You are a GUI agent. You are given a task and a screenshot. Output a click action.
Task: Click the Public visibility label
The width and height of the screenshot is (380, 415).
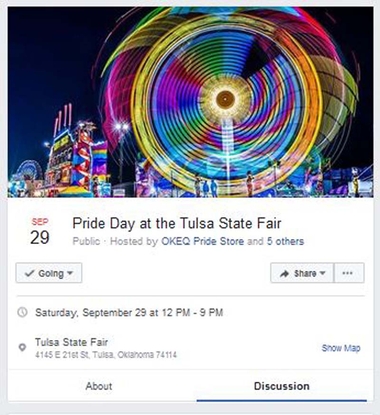(x=86, y=241)
